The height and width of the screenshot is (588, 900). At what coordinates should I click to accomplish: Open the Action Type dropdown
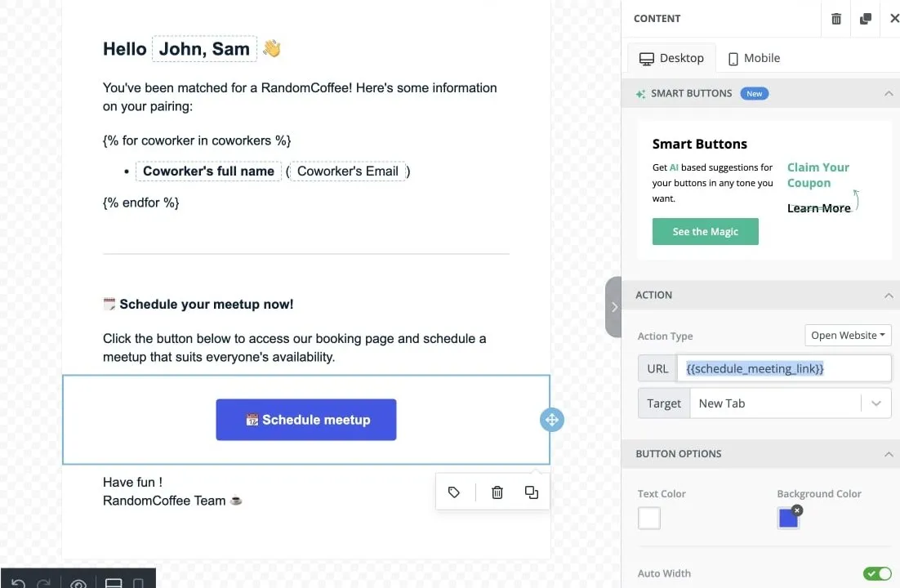pos(847,336)
